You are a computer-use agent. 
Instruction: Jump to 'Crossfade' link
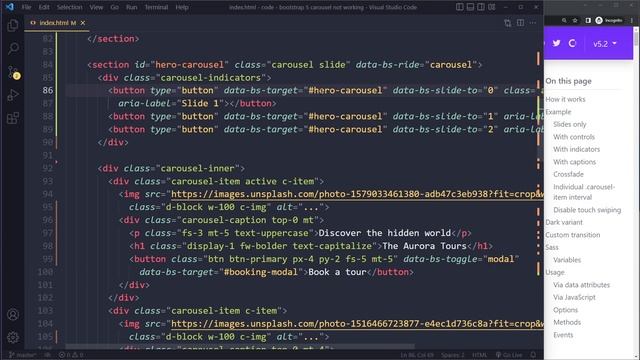coord(568,174)
